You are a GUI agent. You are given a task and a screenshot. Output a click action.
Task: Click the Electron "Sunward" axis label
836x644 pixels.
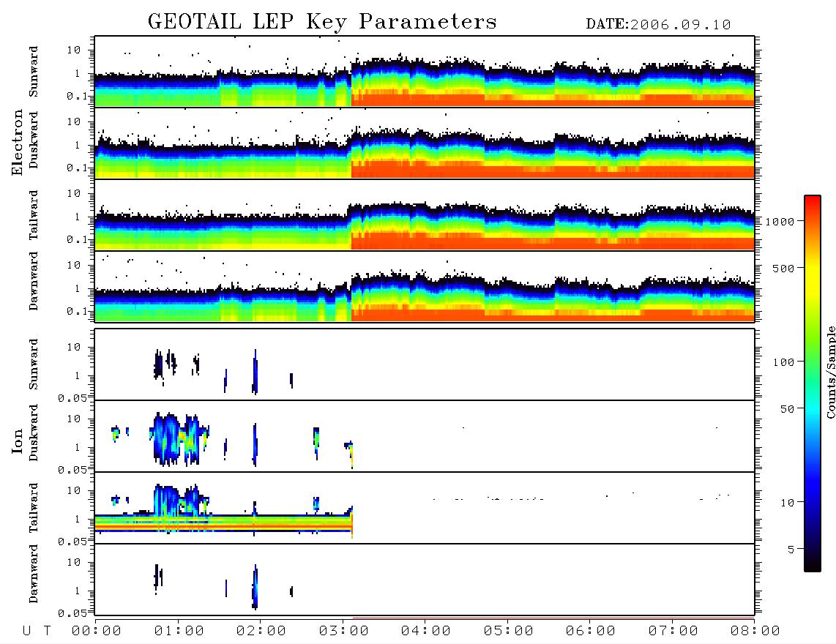(x=34, y=72)
